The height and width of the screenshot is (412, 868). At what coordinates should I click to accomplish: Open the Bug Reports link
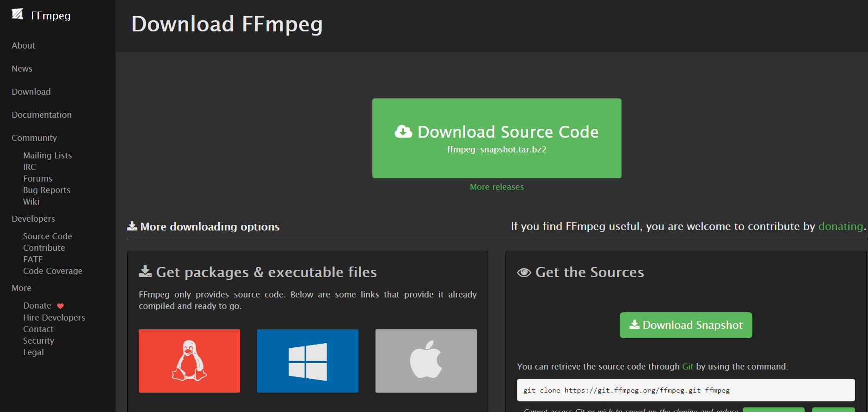(x=47, y=190)
